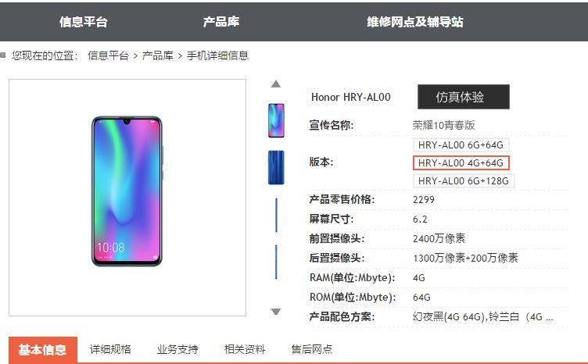Open the 维修网点及辅导站 navigation item
This screenshot has width=588, height=364.
point(415,22)
